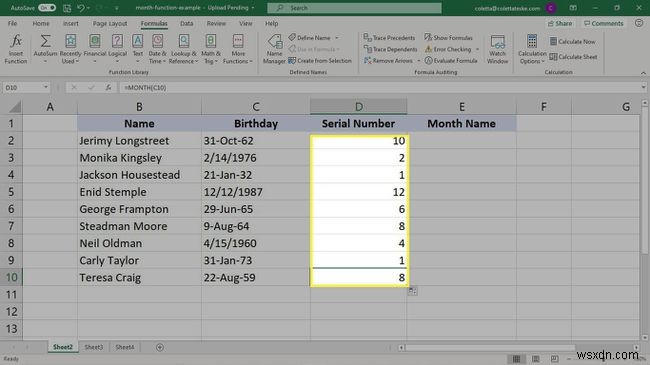Click the Select All corner triangle
650x365 pixels.
pos(15,107)
